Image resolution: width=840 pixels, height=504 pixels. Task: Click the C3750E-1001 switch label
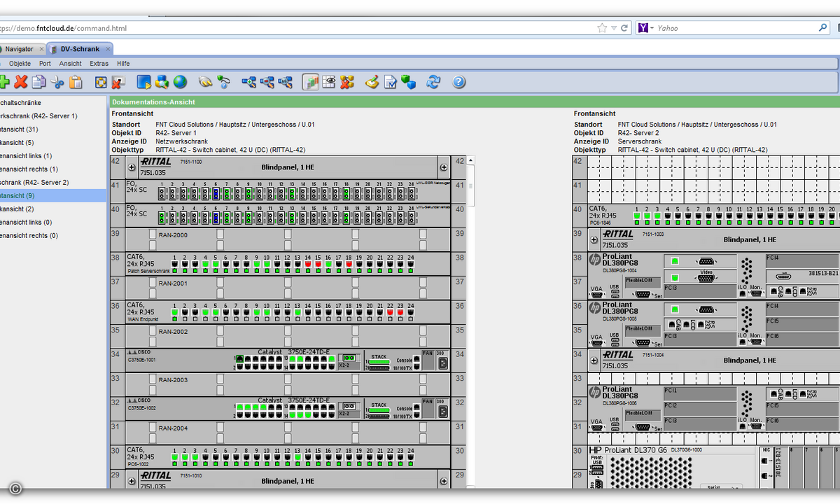pyautogui.click(x=141, y=360)
